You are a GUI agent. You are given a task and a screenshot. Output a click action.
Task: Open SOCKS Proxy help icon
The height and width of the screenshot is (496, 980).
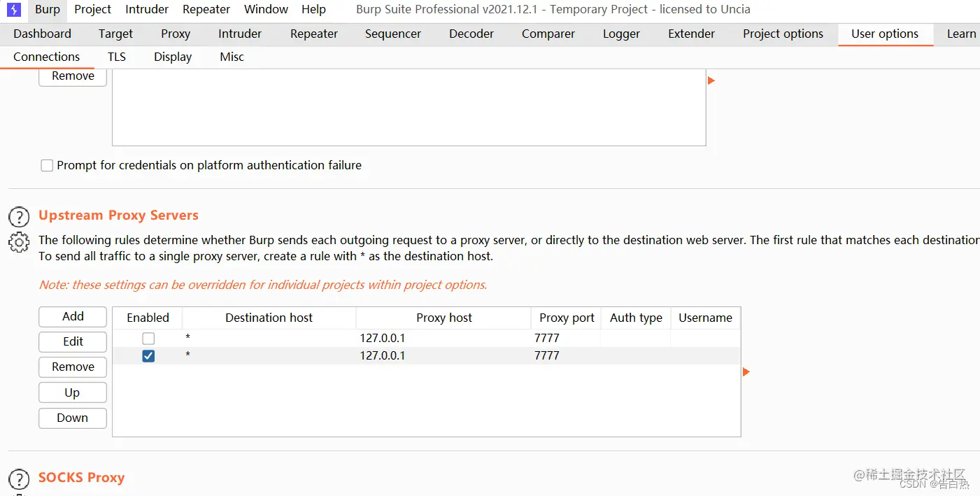pyautogui.click(x=19, y=479)
